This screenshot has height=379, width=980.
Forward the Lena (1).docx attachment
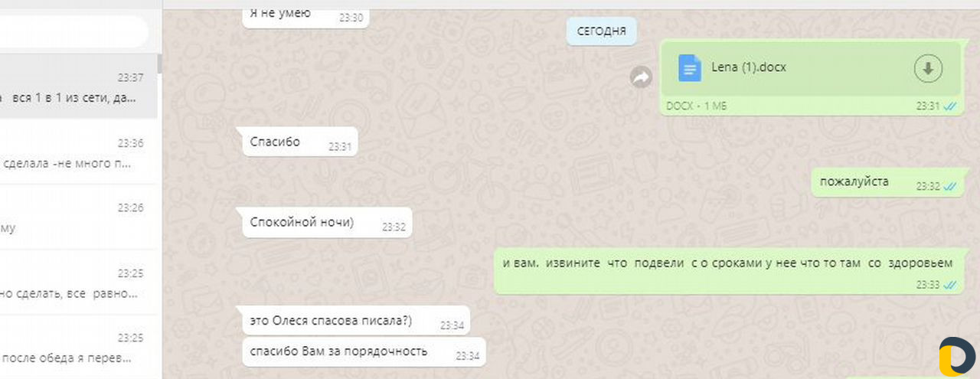[640, 77]
